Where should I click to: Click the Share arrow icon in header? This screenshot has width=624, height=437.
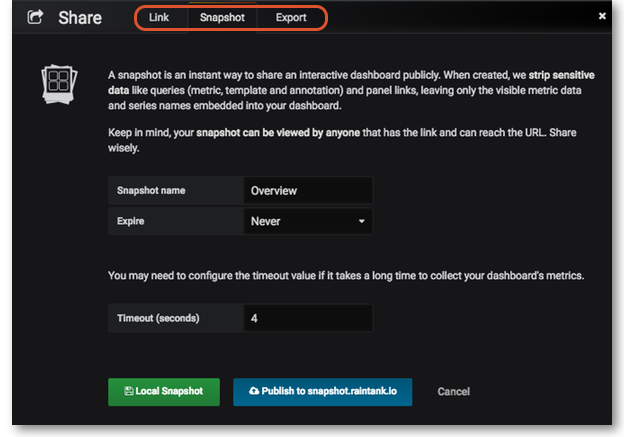pyautogui.click(x=35, y=17)
